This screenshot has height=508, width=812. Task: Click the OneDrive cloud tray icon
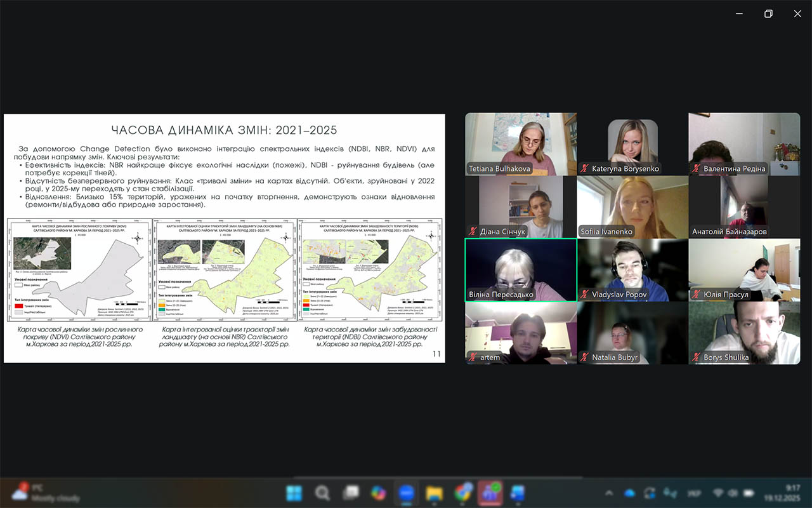(x=629, y=493)
